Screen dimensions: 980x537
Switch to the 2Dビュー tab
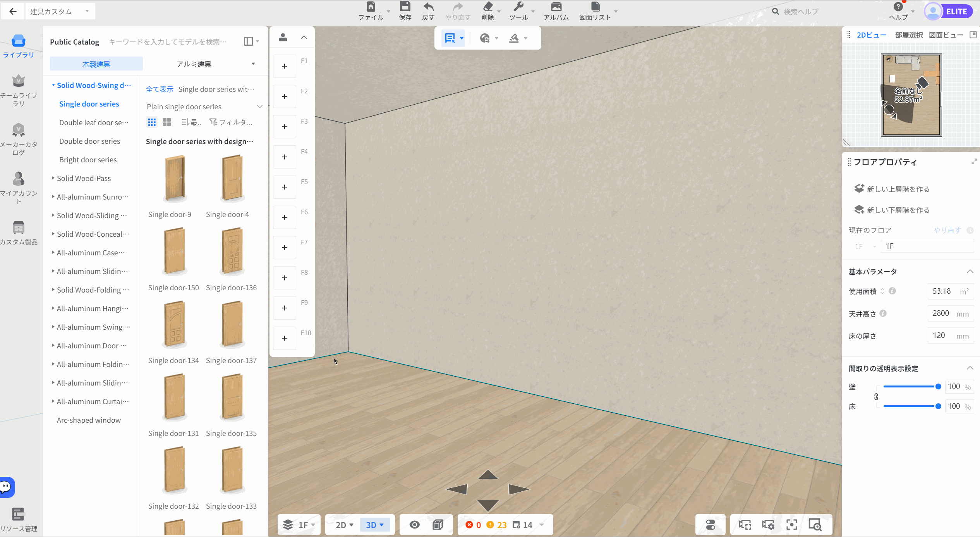(872, 35)
